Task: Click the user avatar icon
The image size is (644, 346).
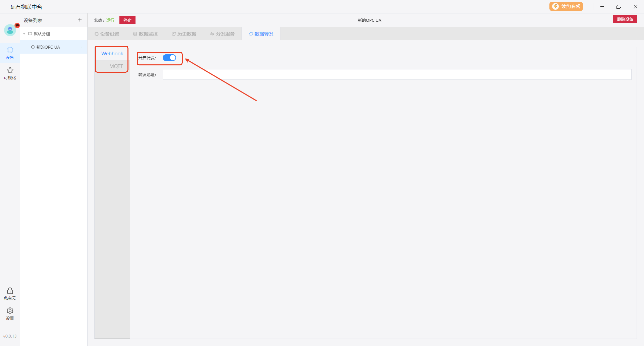Action: point(10,30)
